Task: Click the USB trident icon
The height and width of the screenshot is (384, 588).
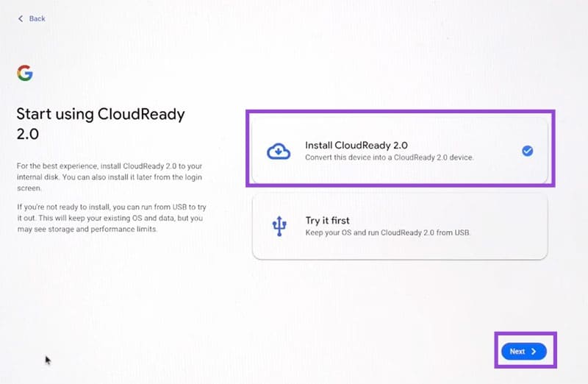Action: 279,226
